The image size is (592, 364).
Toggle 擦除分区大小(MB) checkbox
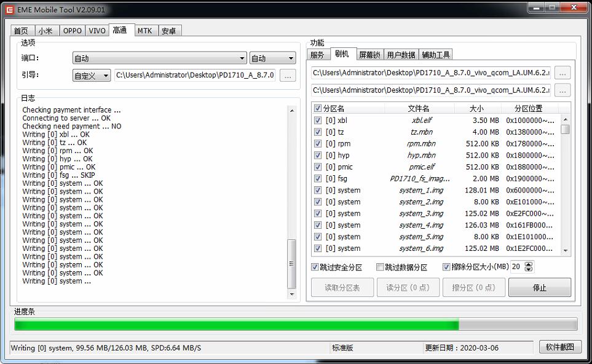tap(446, 267)
